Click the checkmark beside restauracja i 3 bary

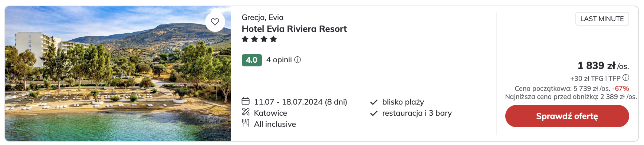click(x=374, y=113)
